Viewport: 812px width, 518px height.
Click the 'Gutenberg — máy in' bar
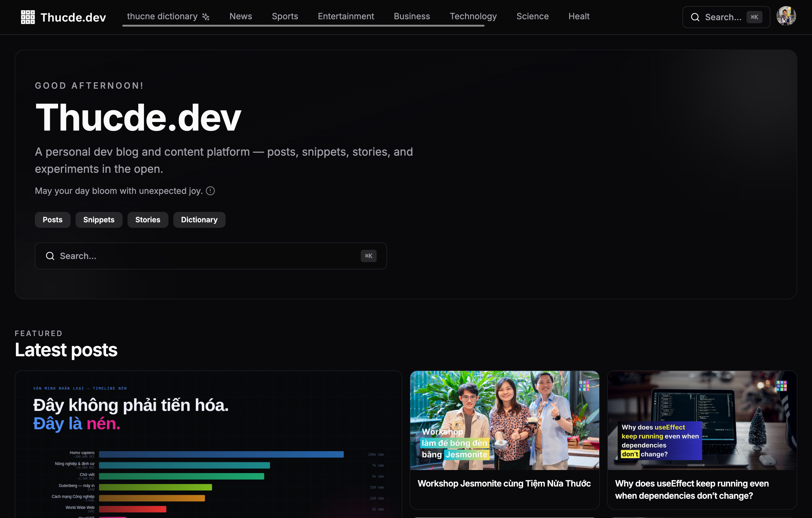155,487
